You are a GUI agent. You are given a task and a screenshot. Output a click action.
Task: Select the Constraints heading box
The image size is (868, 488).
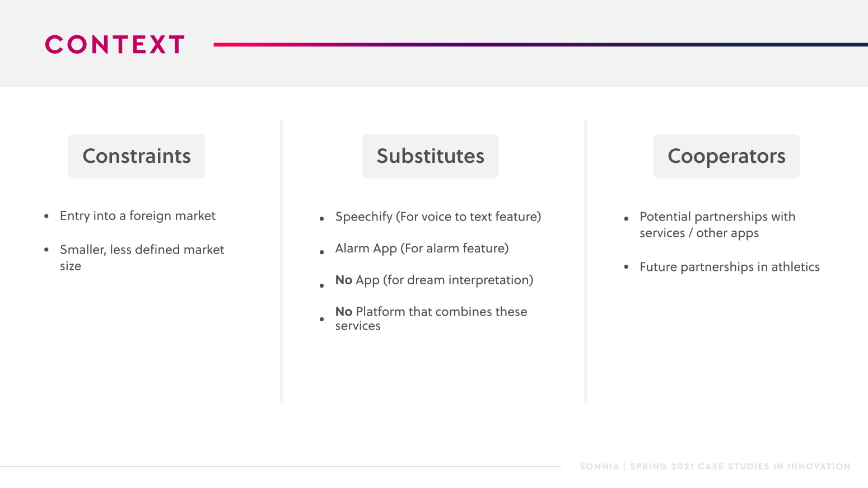pos(137,156)
